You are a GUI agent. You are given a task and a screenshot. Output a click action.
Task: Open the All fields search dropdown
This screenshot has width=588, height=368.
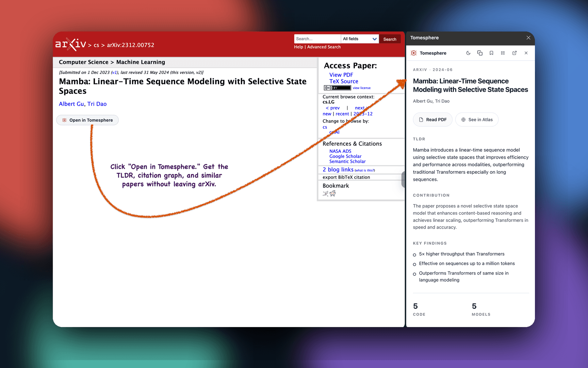[360, 39]
